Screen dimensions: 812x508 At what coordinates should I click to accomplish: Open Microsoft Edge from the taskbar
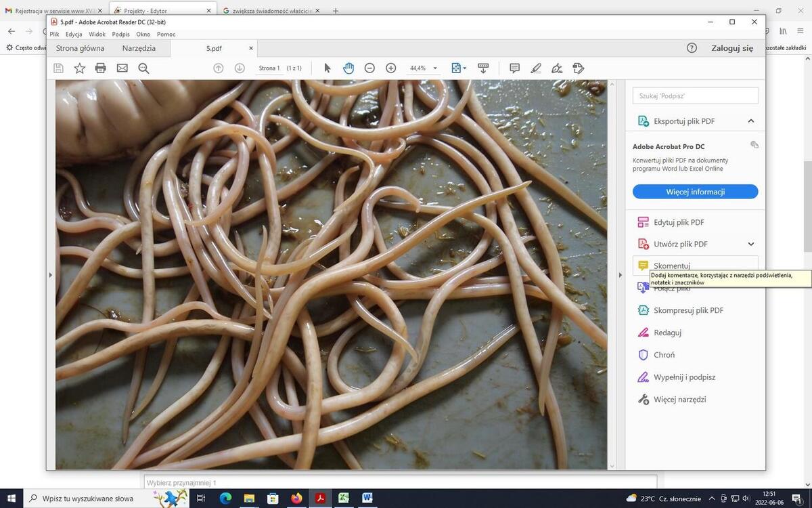click(x=225, y=499)
